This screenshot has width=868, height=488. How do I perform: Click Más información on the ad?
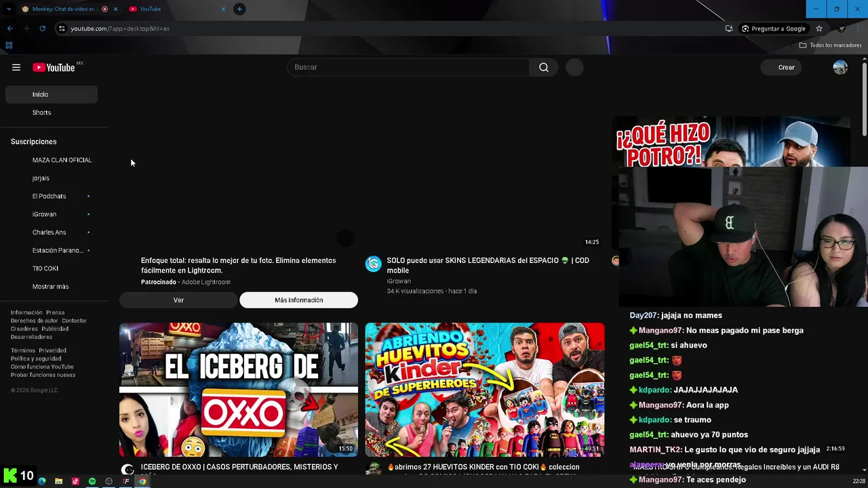[x=298, y=300]
